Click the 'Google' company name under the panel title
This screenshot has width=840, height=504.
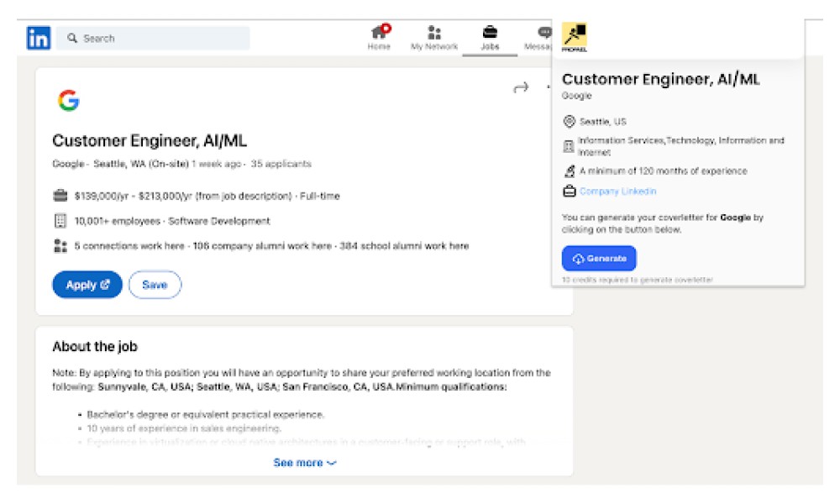pos(576,96)
